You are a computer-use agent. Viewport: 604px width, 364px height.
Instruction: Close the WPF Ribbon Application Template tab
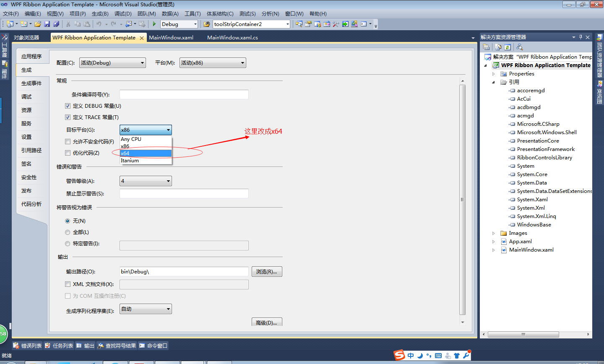coord(142,38)
